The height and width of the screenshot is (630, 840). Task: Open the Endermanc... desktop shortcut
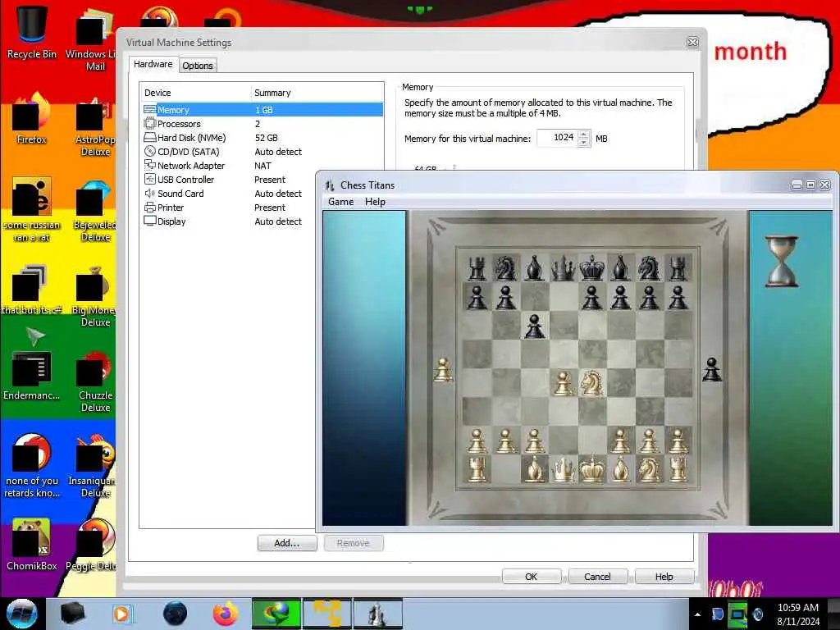point(32,375)
